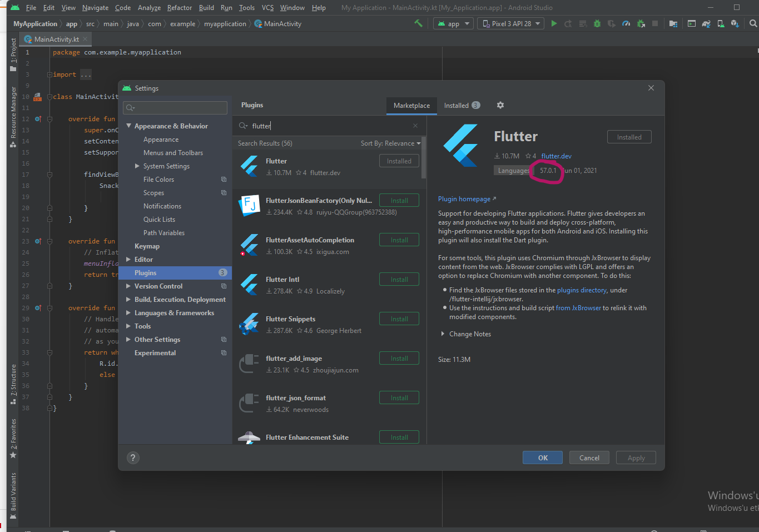Open the Resource Manager side tab
The width and height of the screenshot is (759, 532).
coord(13,117)
